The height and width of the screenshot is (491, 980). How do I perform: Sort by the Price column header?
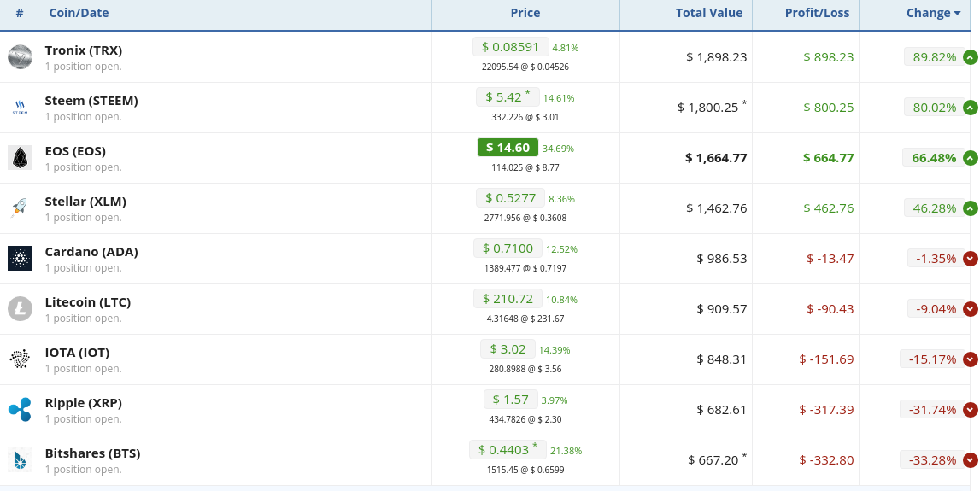(x=525, y=13)
